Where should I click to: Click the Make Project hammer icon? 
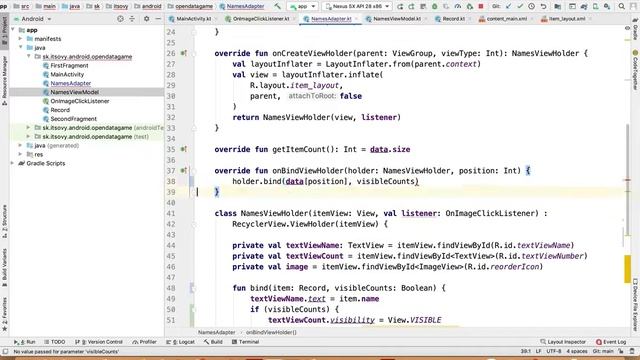tap(278, 6)
